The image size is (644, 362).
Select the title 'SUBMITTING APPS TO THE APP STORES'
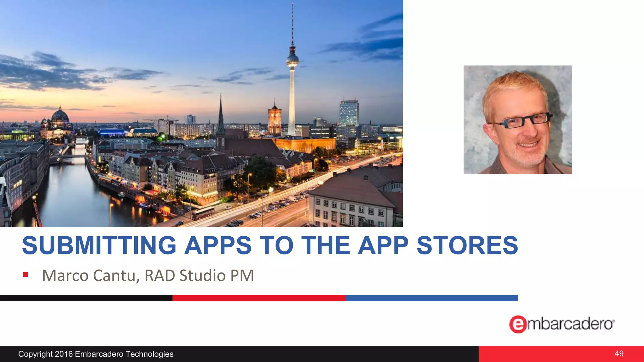click(x=270, y=245)
